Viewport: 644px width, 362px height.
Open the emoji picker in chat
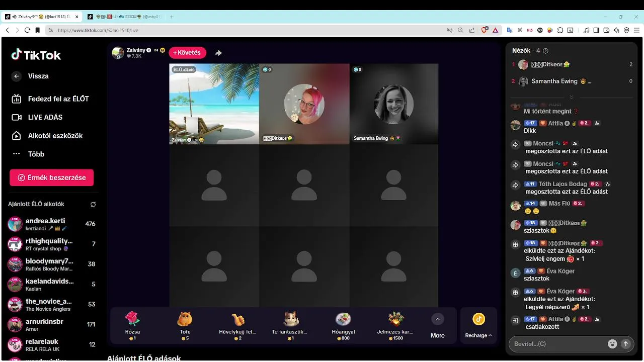point(612,344)
